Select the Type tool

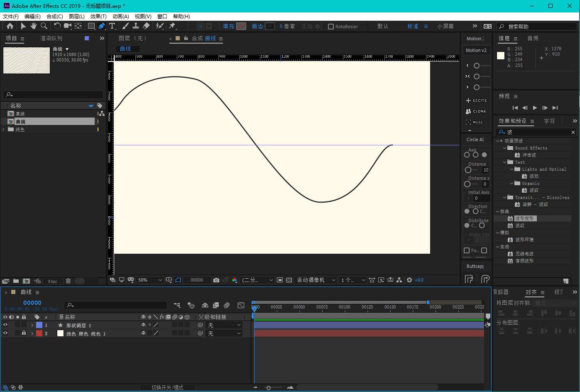click(112, 26)
